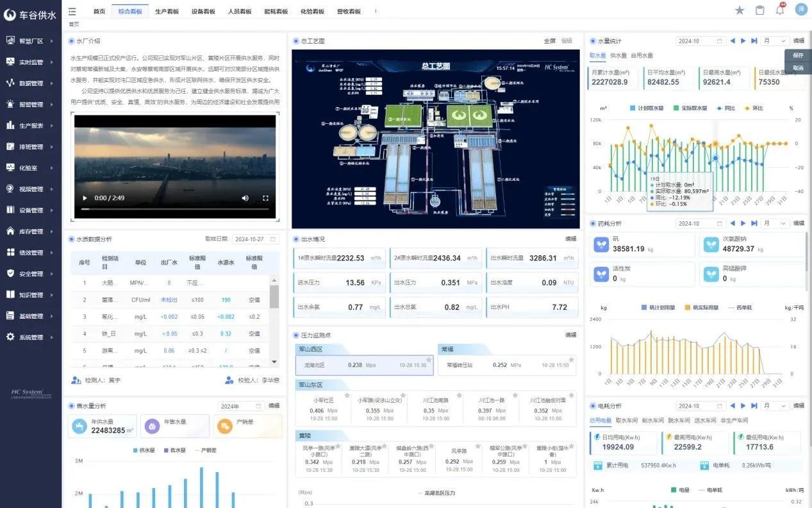Switch to the 营收看板 tab
This screenshot has width=812, height=508.
pos(349,12)
